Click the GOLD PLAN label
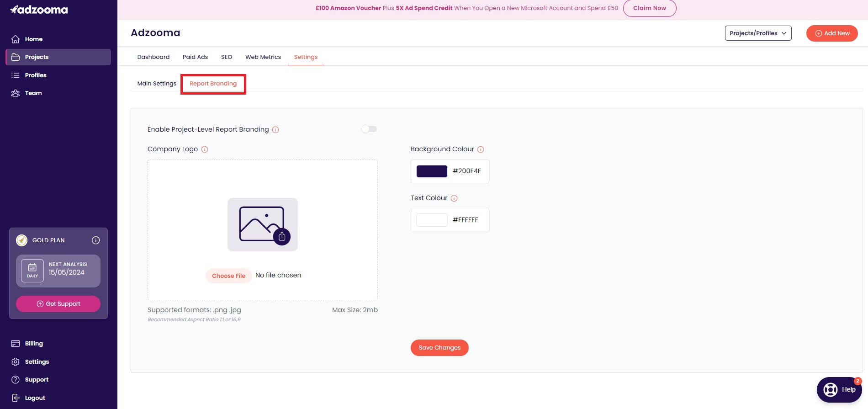The image size is (868, 409). coord(48,240)
